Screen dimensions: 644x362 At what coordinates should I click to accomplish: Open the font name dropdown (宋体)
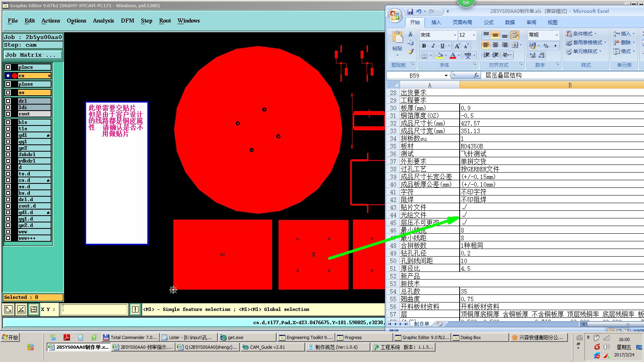point(455,35)
